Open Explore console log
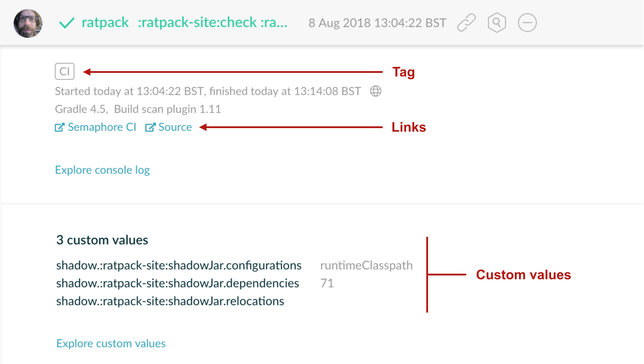The image size is (644, 364). tap(102, 170)
